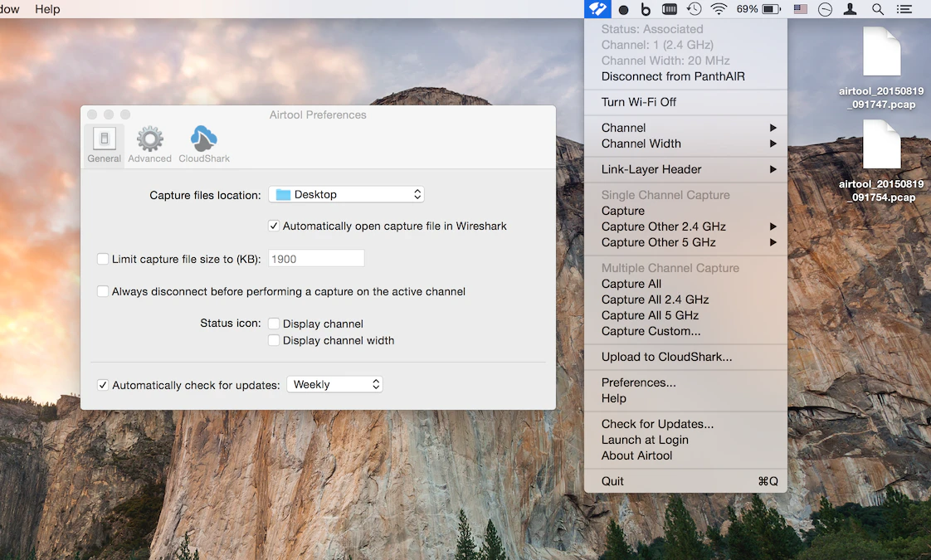The height and width of the screenshot is (560, 931).
Task: Click the black circle menu bar icon
Action: [623, 9]
